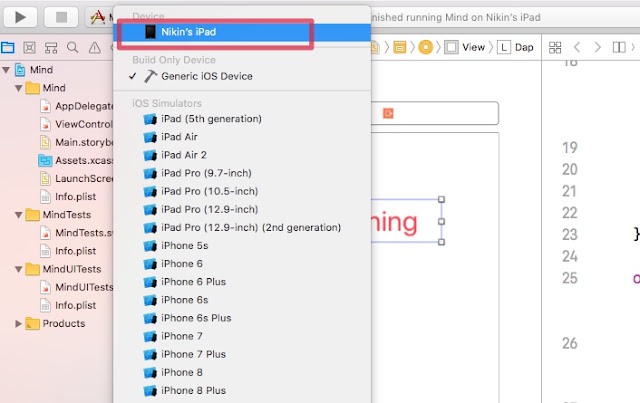The image size is (640, 403).
Task: Click the storyboard exit icon in scene dock
Action: [x=388, y=113]
